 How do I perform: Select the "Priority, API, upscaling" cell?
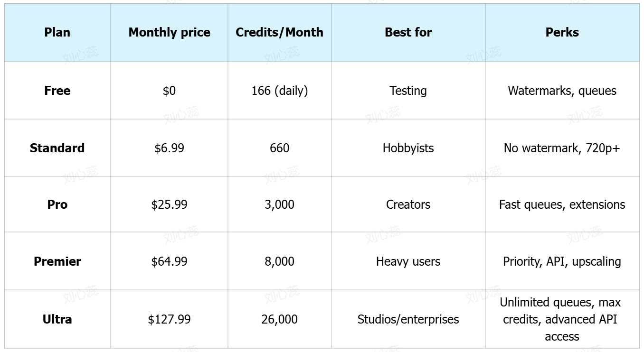pos(562,261)
